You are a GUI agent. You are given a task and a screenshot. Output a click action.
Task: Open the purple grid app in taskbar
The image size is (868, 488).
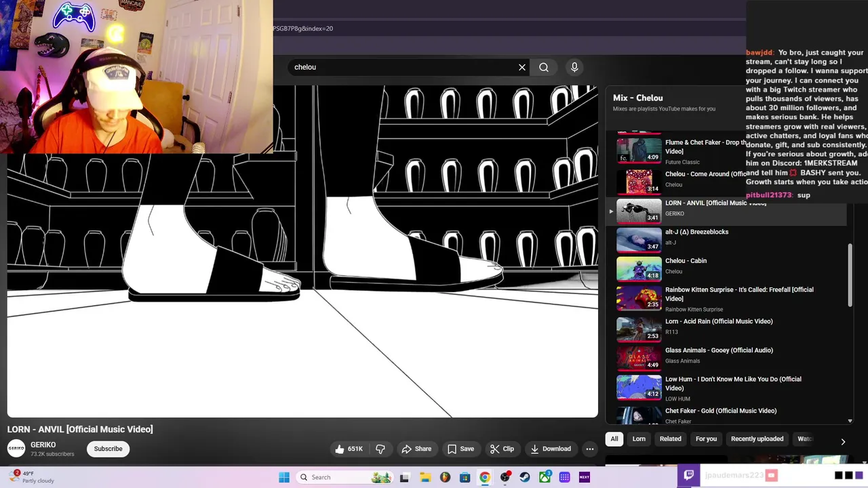564,477
